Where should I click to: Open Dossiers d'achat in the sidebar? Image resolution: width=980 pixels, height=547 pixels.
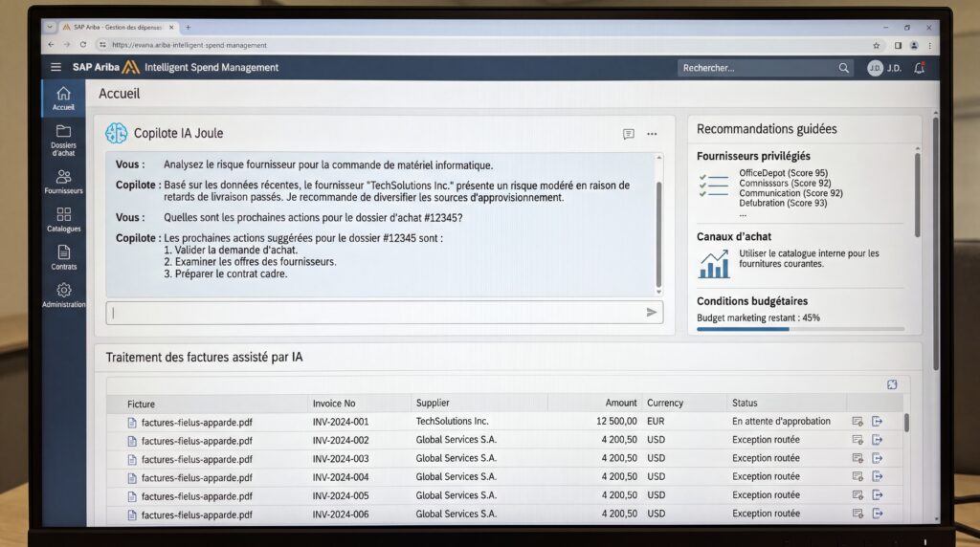click(x=63, y=140)
